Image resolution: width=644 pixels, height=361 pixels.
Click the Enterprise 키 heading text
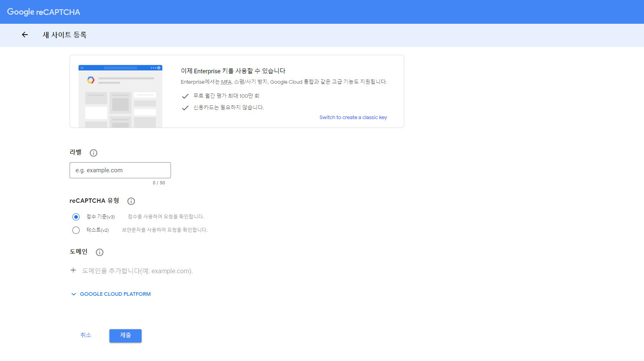coord(233,71)
